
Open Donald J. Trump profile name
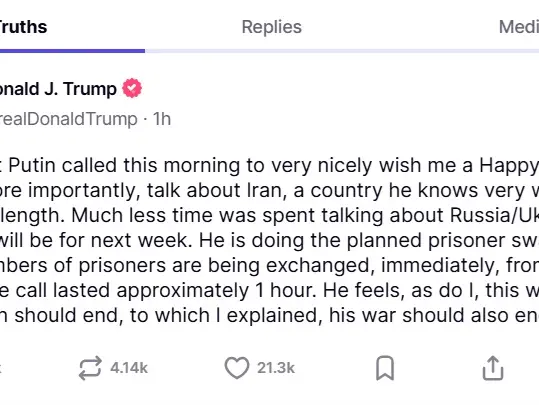pos(58,89)
